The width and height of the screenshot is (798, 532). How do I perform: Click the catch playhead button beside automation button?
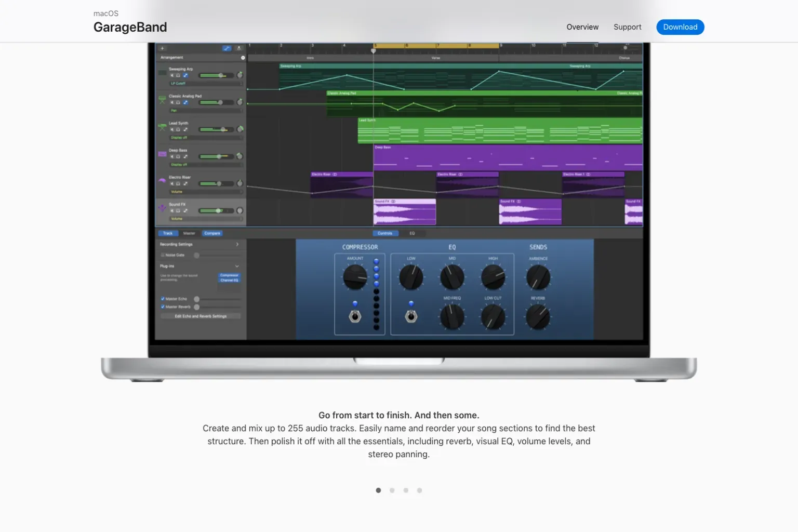[x=239, y=48]
